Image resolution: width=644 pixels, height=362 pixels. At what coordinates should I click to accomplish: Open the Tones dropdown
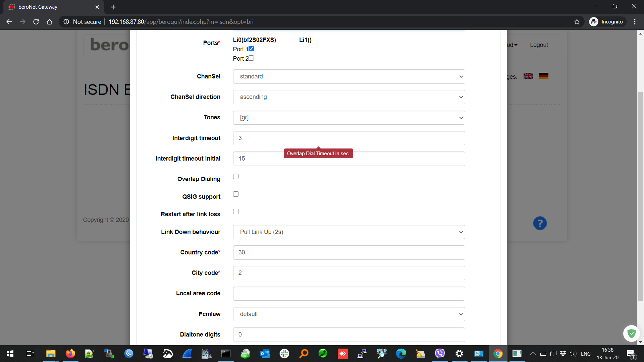[349, 118]
